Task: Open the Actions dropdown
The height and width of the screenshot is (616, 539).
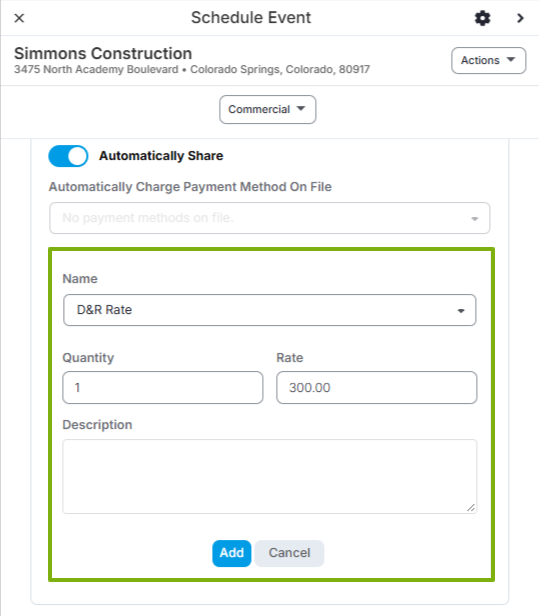Action: [x=488, y=60]
